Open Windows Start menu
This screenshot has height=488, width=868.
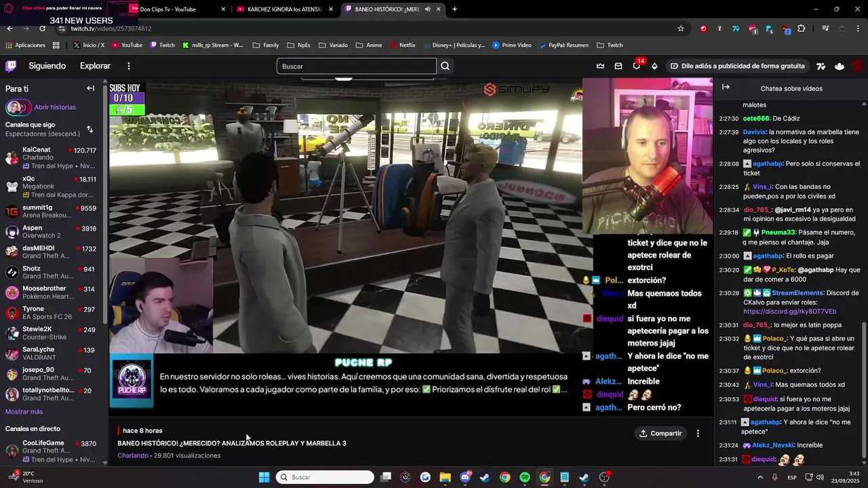coord(264,477)
